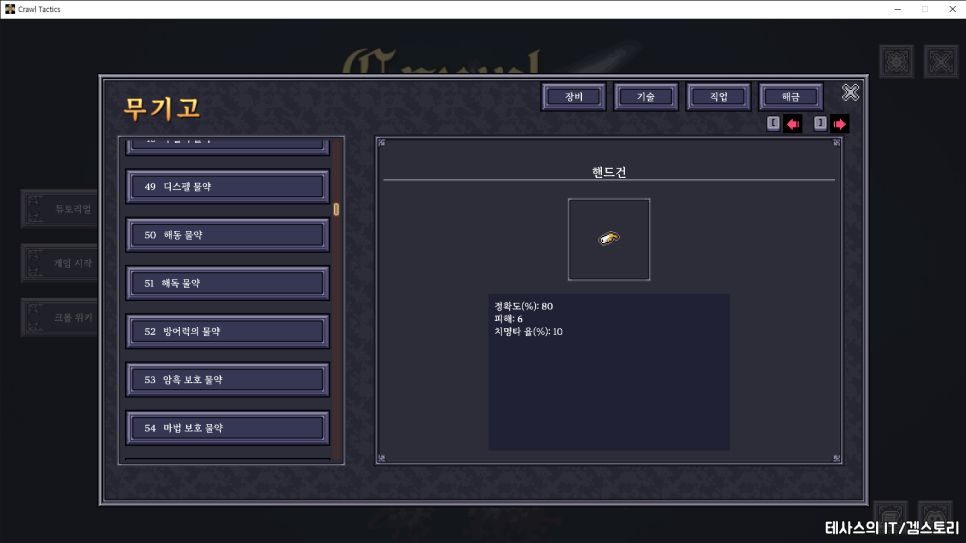Viewport: 966px width, 543px height.
Task: Click the stats description box
Action: pyautogui.click(x=608, y=372)
